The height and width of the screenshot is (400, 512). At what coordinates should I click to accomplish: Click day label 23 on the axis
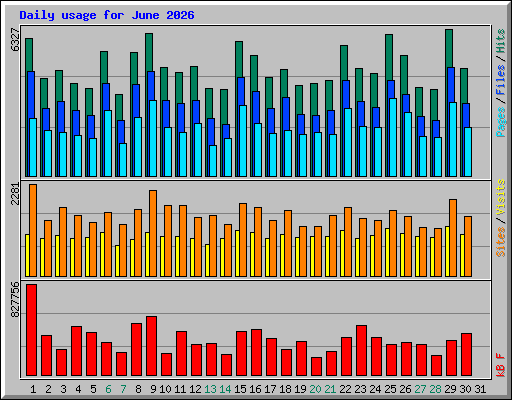tap(360, 389)
